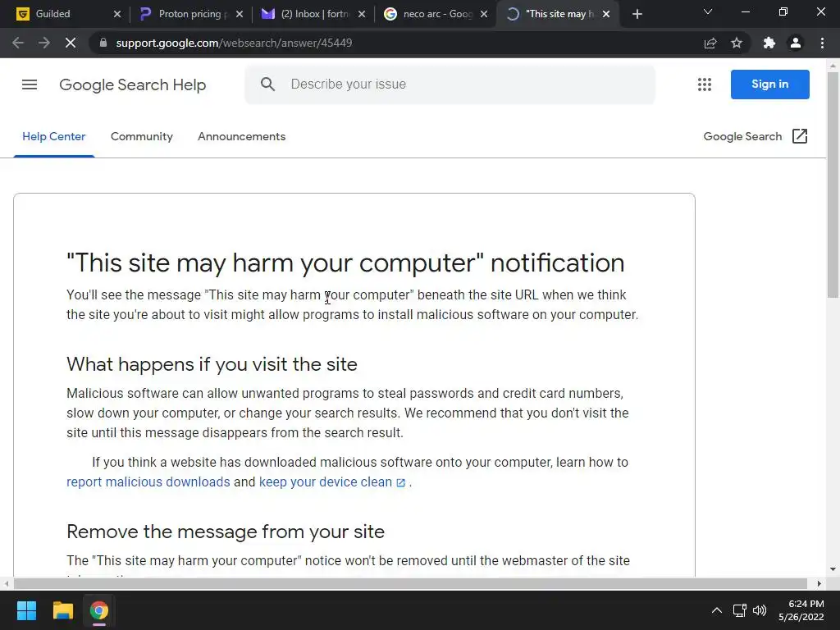Close the neco arc Google tab
The width and height of the screenshot is (840, 630).
484,14
